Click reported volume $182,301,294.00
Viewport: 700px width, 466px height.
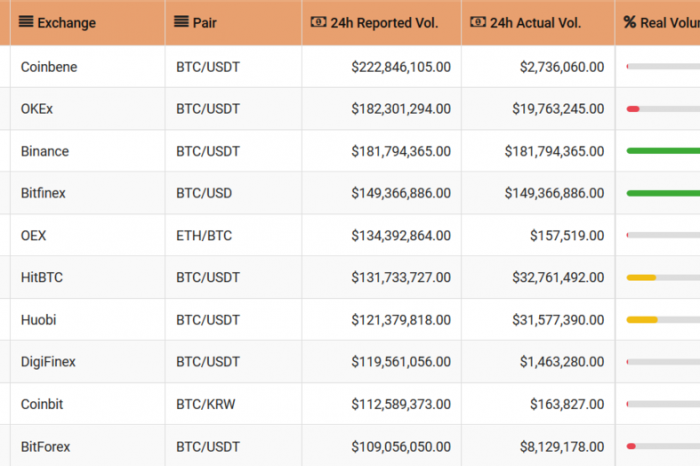click(x=401, y=109)
